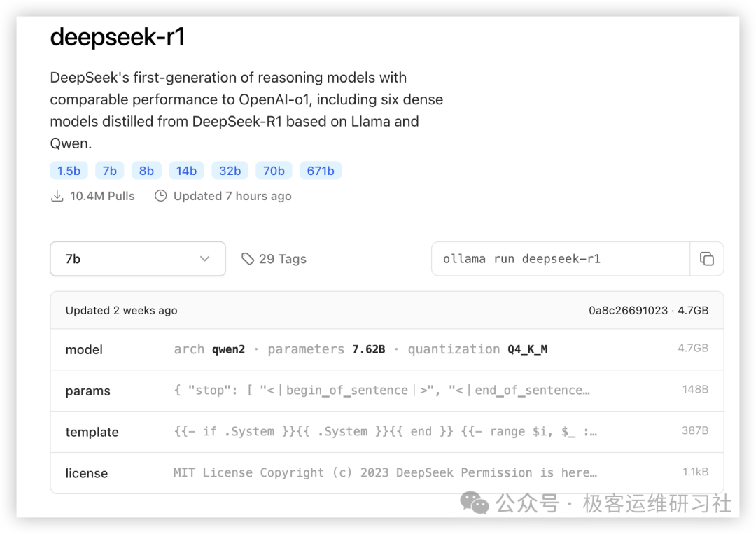Screen dimensions: 756x534
Task: Select the 7b blue size tag
Action: tap(110, 171)
